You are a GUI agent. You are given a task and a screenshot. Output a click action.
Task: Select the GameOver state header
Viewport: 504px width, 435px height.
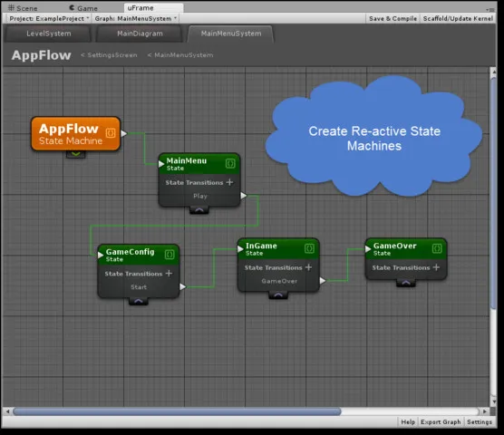pos(406,248)
